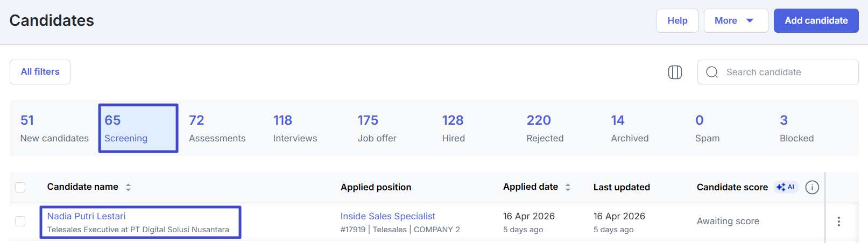This screenshot has width=868, height=243.
Task: Show the Rejected candidates stage
Action: coord(545,128)
